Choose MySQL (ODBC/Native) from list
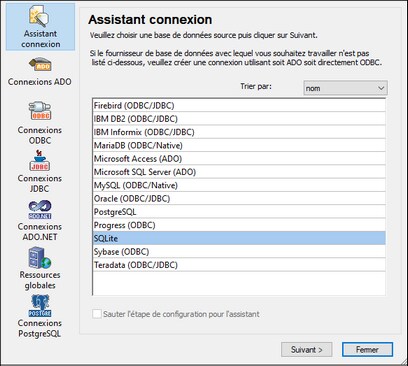 [x=239, y=185]
